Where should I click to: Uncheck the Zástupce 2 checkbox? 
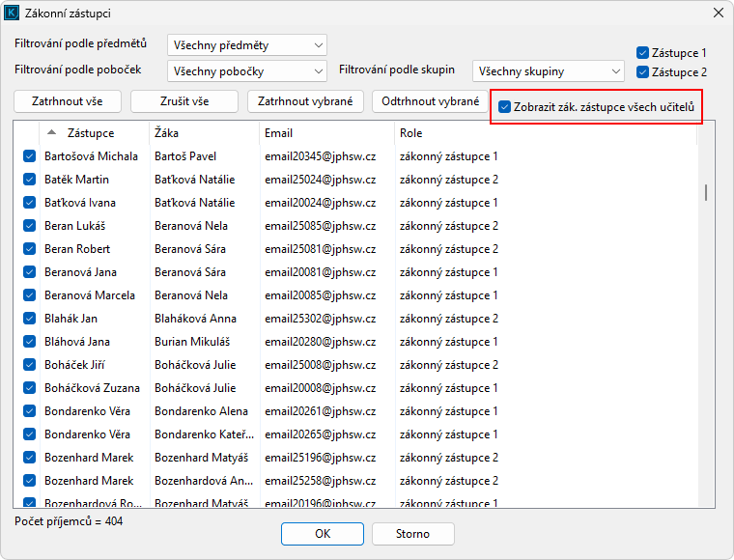point(643,72)
